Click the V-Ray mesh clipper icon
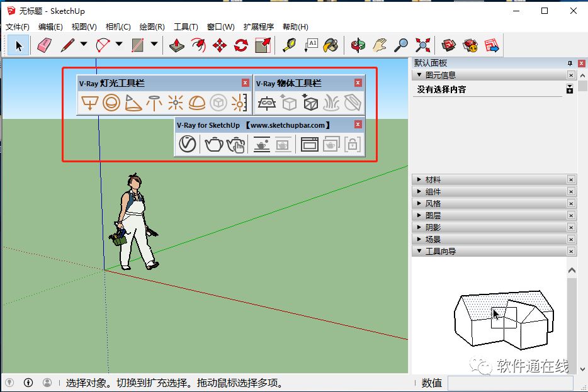 pyautogui.click(x=353, y=103)
